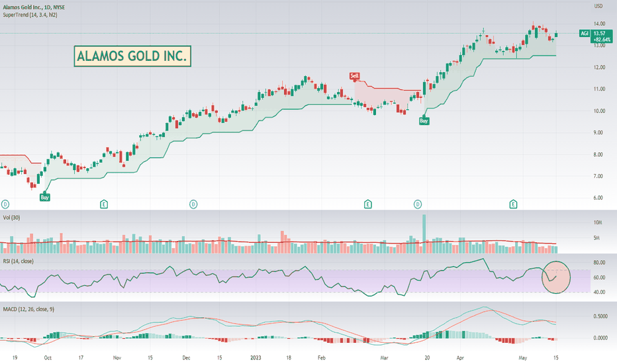The image size is (617, 364).
Task: Click the USD currency label on price axis
Action: click(x=598, y=6)
